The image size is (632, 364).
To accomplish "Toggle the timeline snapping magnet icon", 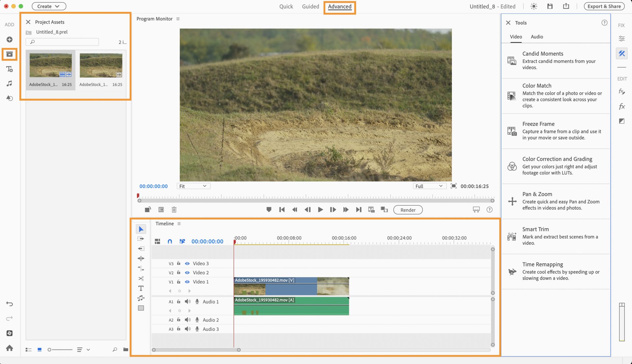I will coord(170,241).
